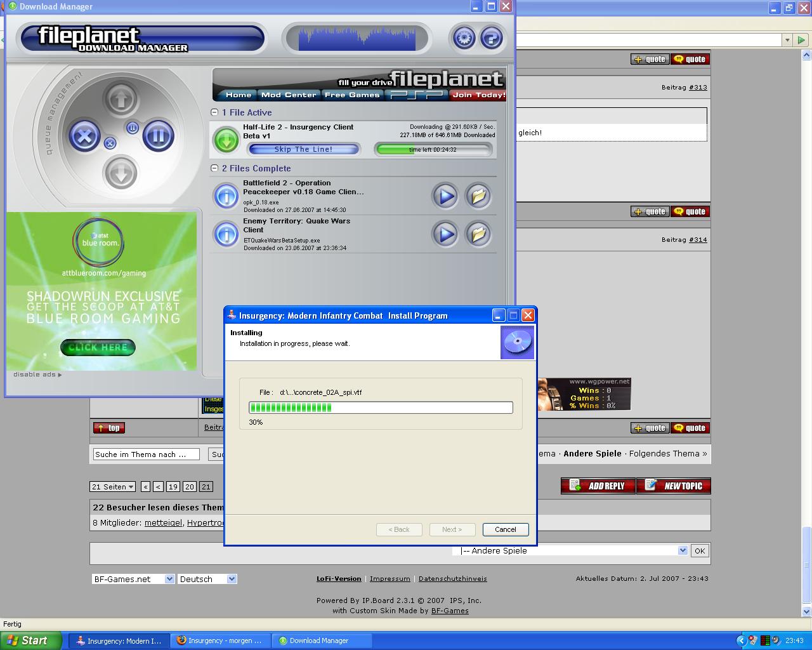Pause all downloads with large pause button
This screenshot has height=650, width=812.
(158, 135)
